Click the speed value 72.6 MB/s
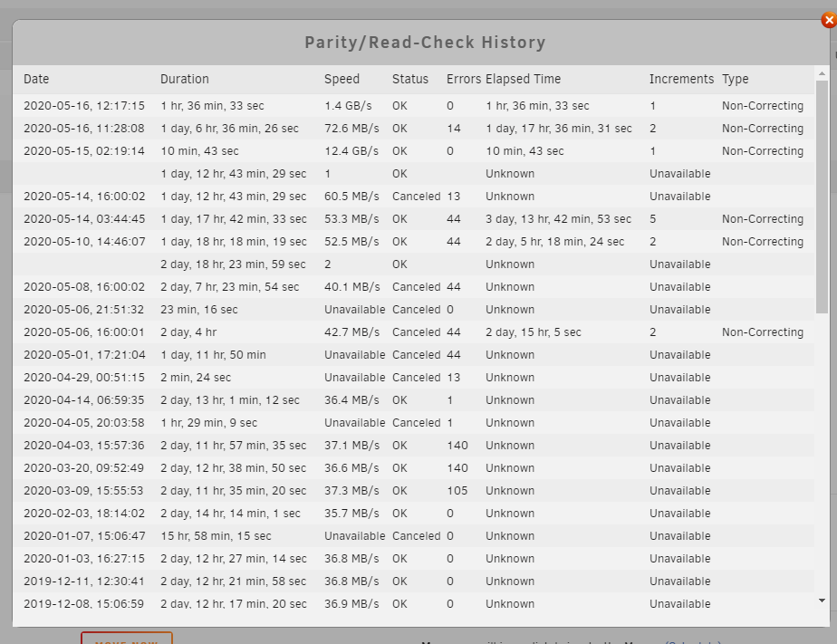 [x=351, y=129]
